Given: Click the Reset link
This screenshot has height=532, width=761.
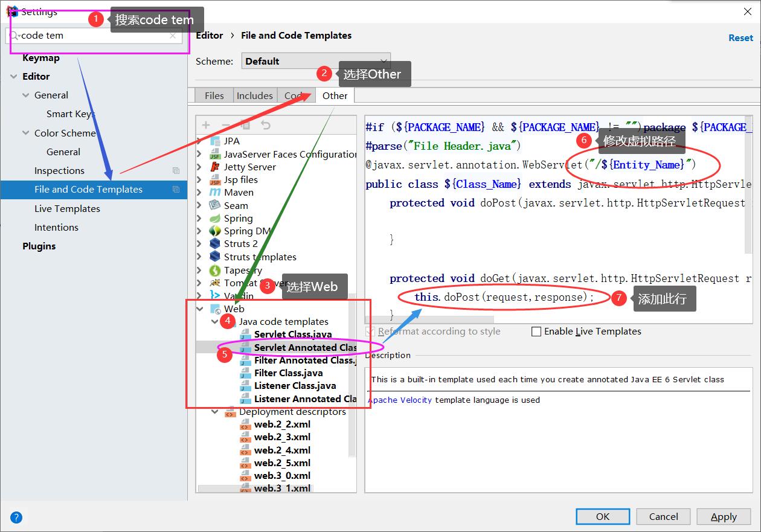Looking at the screenshot, I should tap(740, 37).
